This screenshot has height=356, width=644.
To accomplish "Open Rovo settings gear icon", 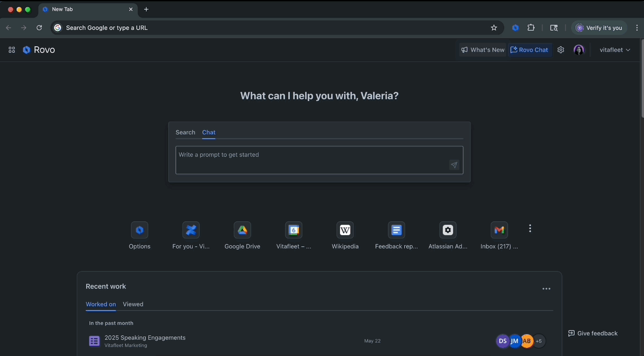I will 561,50.
